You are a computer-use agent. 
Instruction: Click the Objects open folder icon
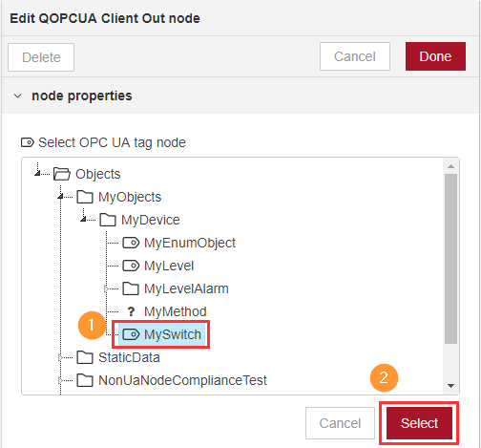tap(62, 174)
